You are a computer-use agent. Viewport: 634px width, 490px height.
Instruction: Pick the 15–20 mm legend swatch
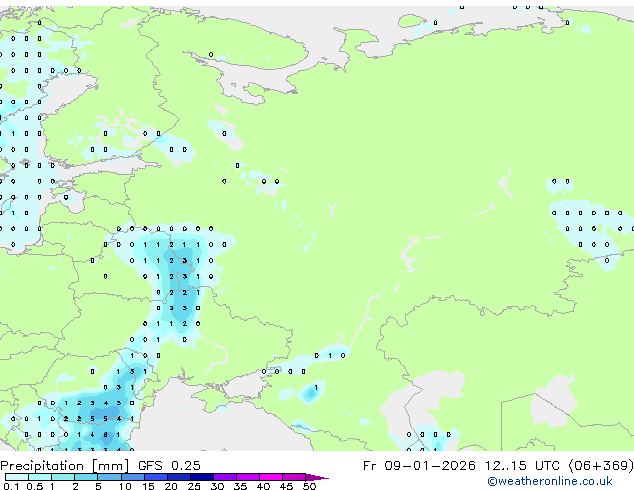[156, 477]
